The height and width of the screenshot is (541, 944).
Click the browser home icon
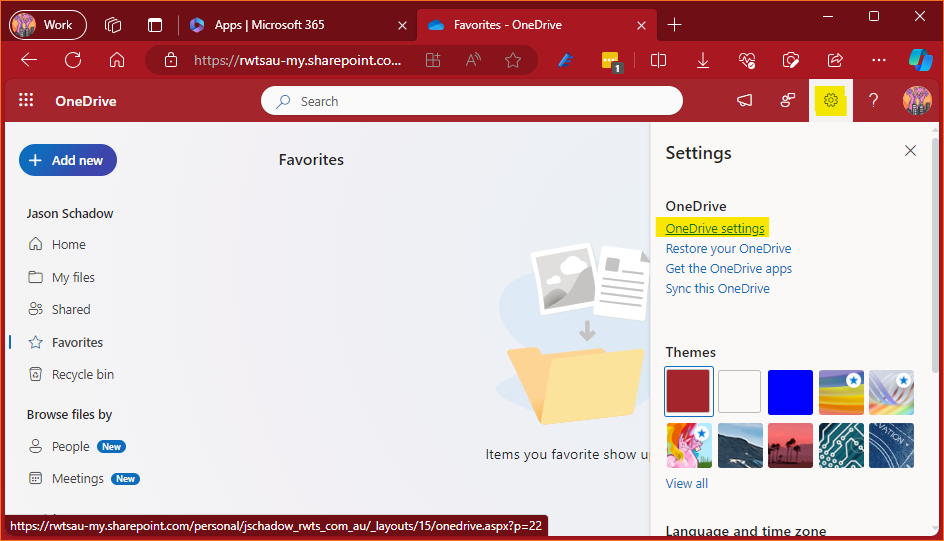click(x=117, y=60)
